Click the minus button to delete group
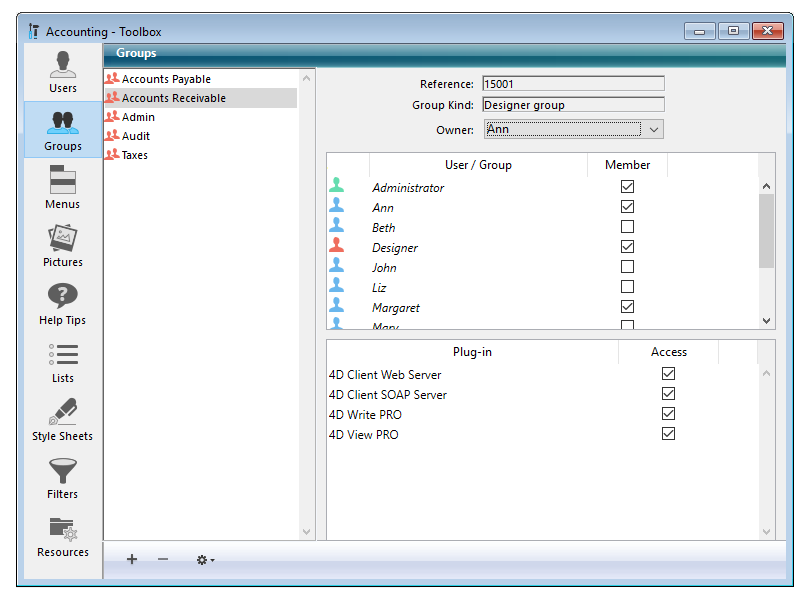The height and width of the screenshot is (602, 811). click(163, 559)
